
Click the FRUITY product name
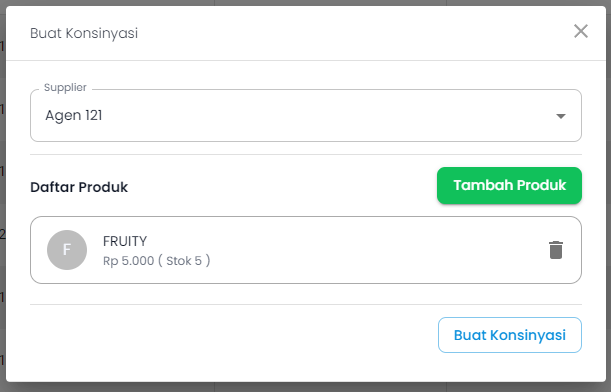point(125,241)
